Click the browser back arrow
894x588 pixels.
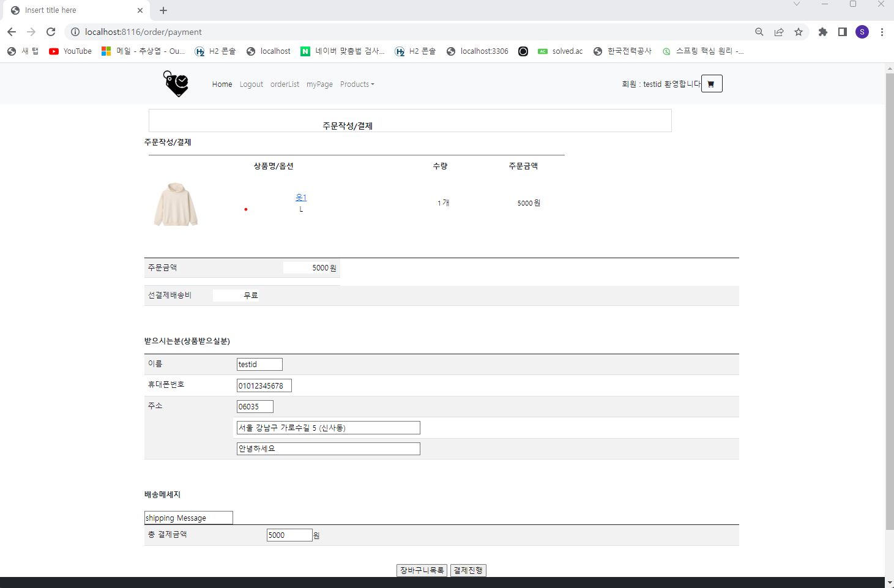(12, 32)
